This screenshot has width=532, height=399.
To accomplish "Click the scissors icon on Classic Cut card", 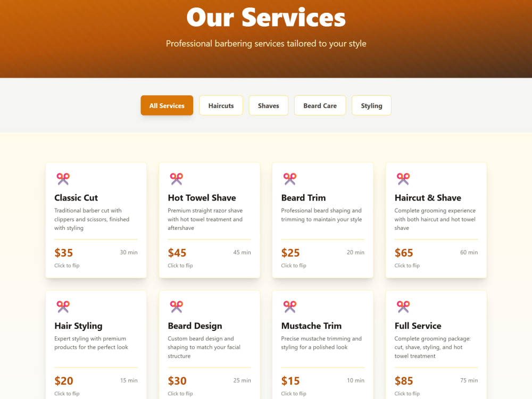I will click(x=63, y=179).
